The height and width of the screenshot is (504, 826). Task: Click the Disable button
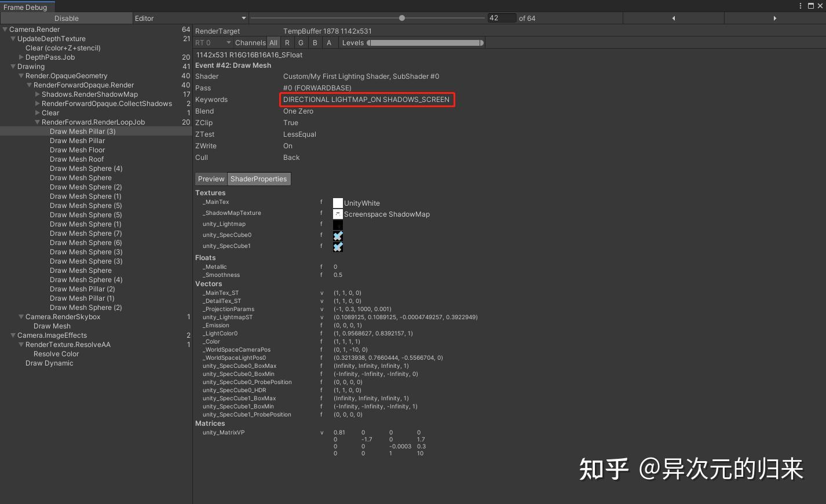65,18
